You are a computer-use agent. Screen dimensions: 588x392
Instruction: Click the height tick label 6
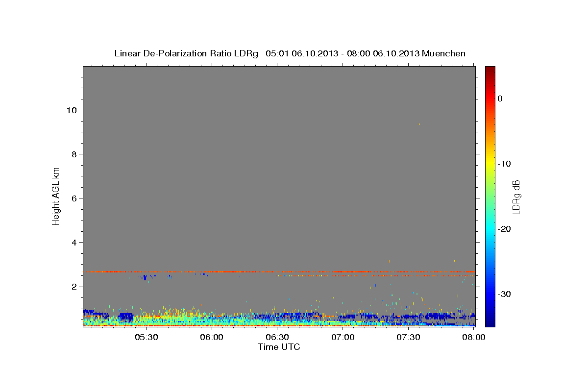73,198
